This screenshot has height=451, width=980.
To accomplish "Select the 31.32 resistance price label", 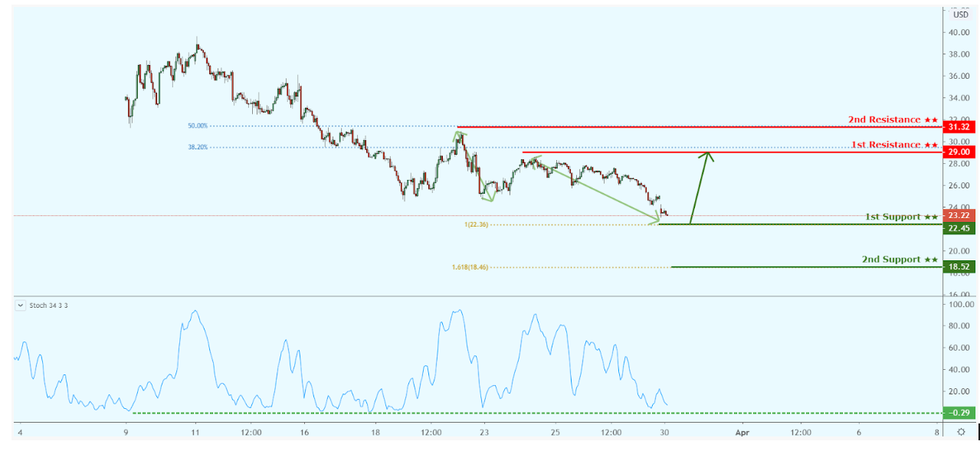I will [x=960, y=126].
